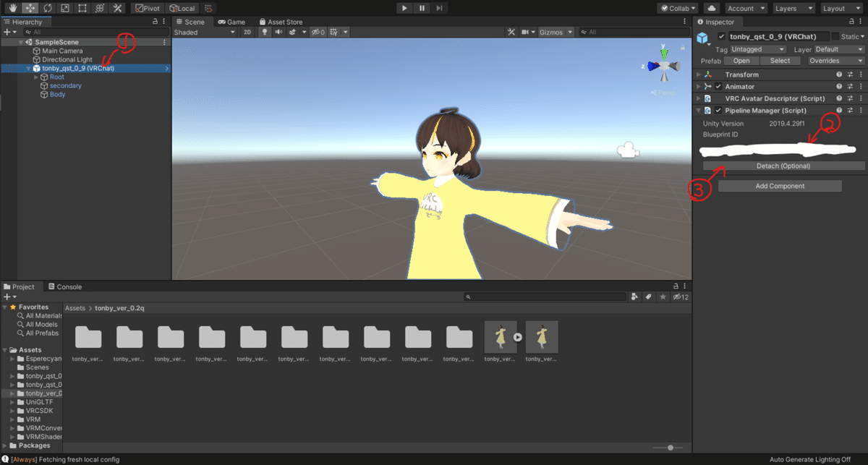The height and width of the screenshot is (465, 868).
Task: Open the Layers dropdown
Action: point(793,8)
